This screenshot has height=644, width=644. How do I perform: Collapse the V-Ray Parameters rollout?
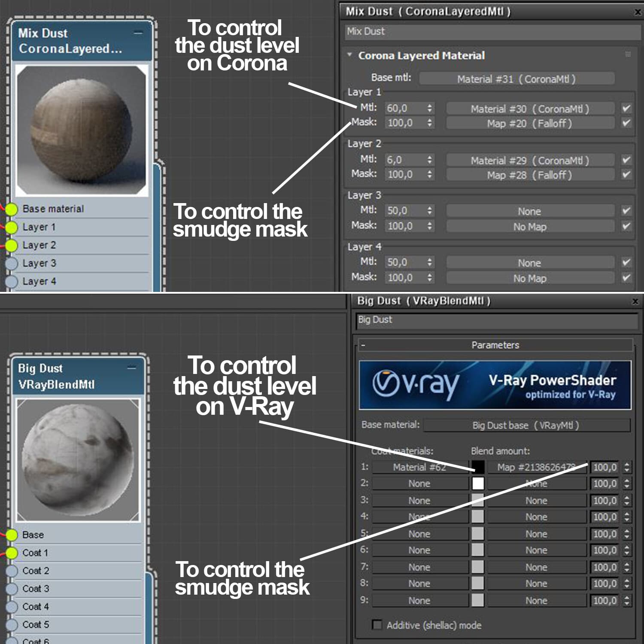363,345
